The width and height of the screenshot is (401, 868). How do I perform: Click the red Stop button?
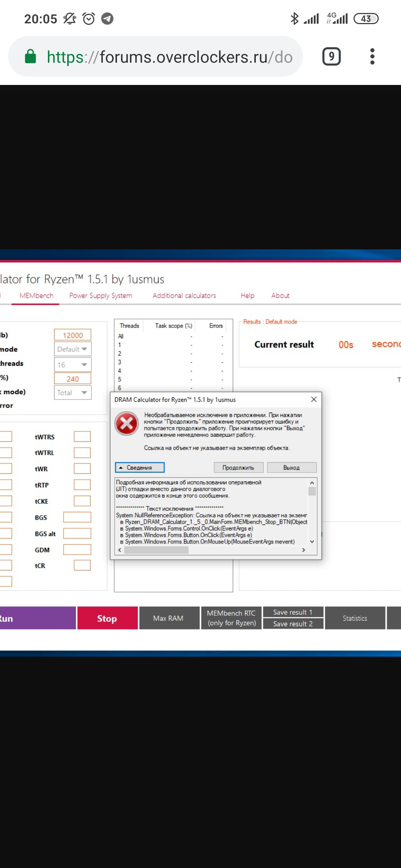107,618
